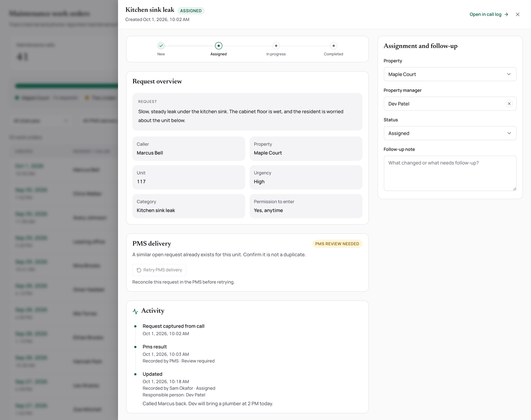531x420 pixels.
Task: Open the Property dropdown showing Maple Court
Action: (x=450, y=74)
